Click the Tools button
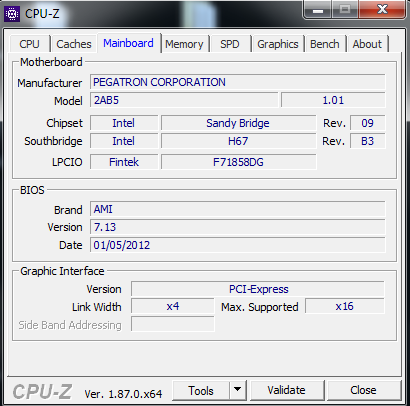 coord(201,390)
